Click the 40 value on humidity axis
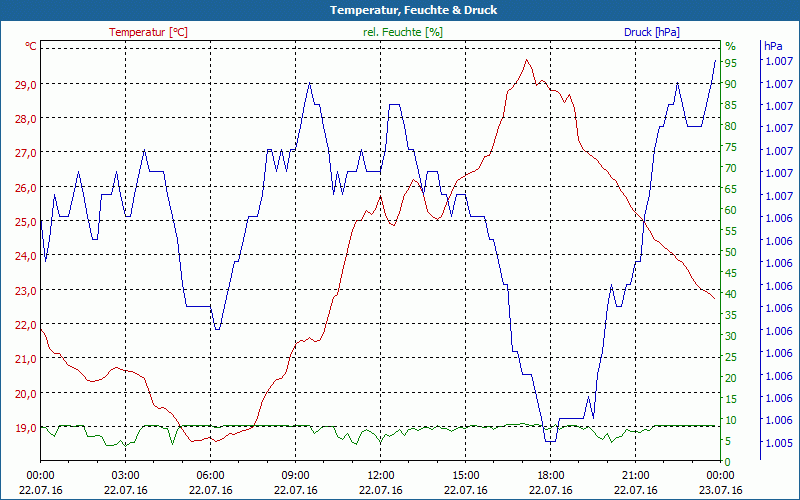The width and height of the screenshot is (800, 500). [x=731, y=294]
